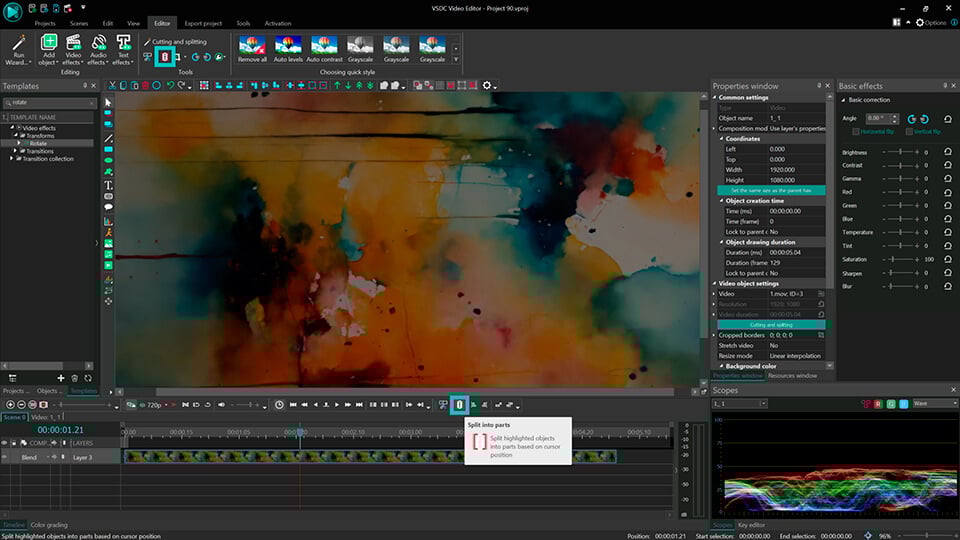
Task: Click 'Set the same size as the parent has'
Action: tap(771, 190)
